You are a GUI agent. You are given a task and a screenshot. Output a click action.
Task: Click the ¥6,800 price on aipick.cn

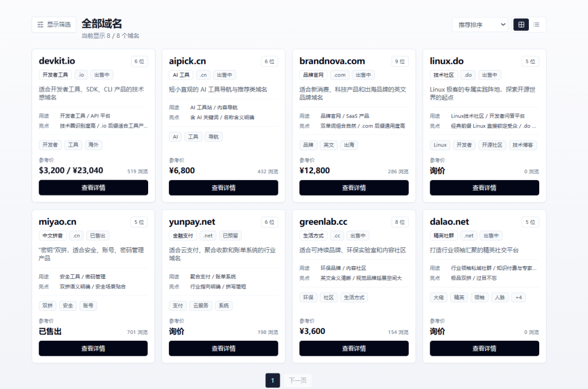(x=182, y=170)
